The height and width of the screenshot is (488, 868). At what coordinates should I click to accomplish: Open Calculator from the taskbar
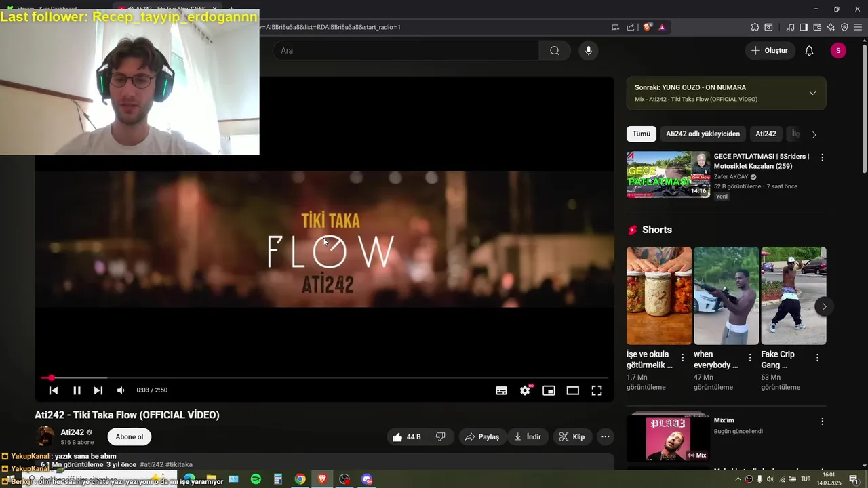tap(278, 479)
